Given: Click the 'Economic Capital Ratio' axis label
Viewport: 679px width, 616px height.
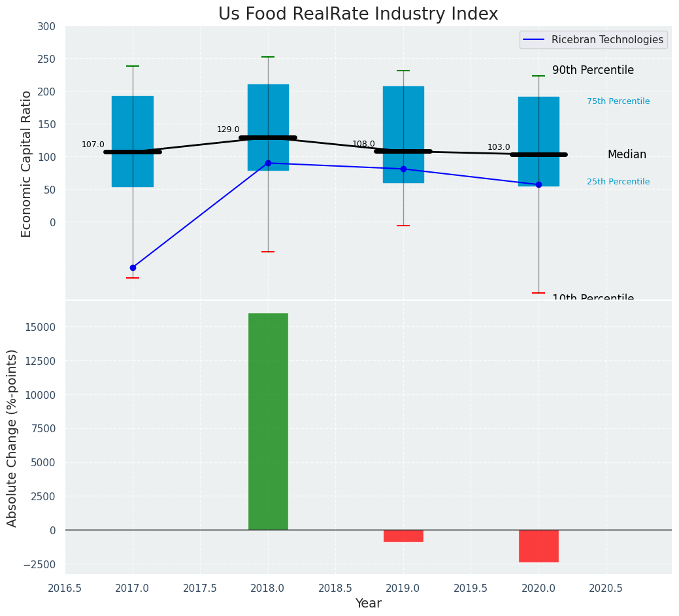Looking at the screenshot, I should point(26,164).
